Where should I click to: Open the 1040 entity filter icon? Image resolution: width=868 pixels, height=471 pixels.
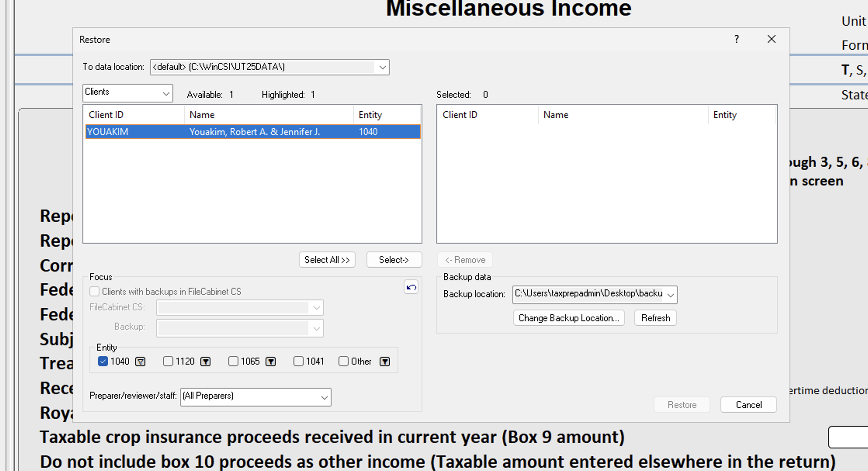(140, 362)
